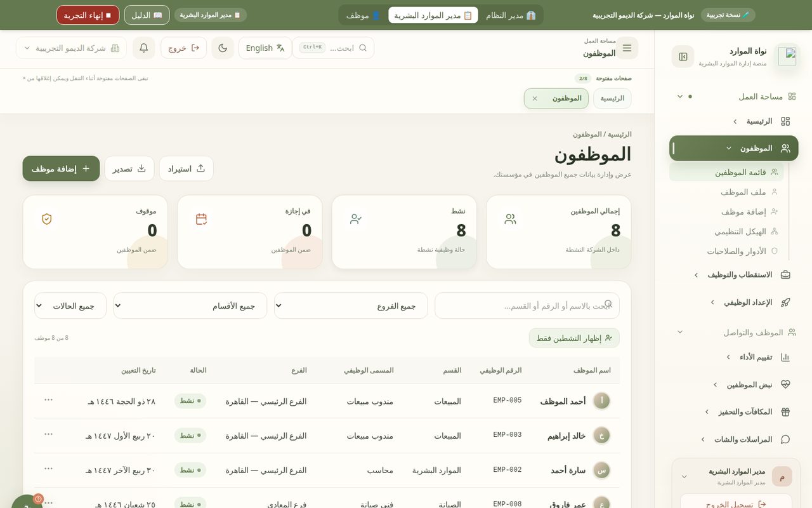Click the hamburger menu icon
Image resolution: width=812 pixels, height=508 pixels.
[627, 48]
